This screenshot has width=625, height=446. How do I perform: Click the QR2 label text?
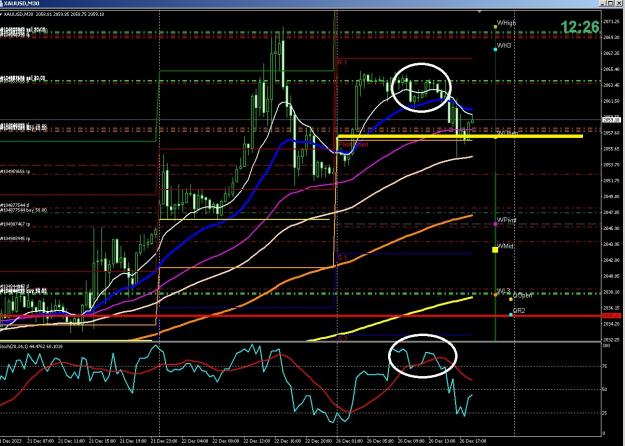[x=519, y=310]
